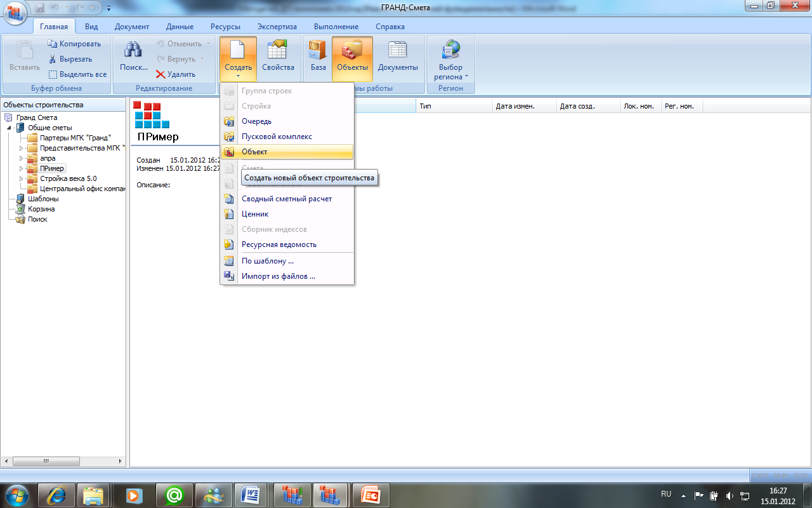Screen dimensions: 812x508
Task: Expand the Отменить dropdown arrow
Action: tap(208, 44)
